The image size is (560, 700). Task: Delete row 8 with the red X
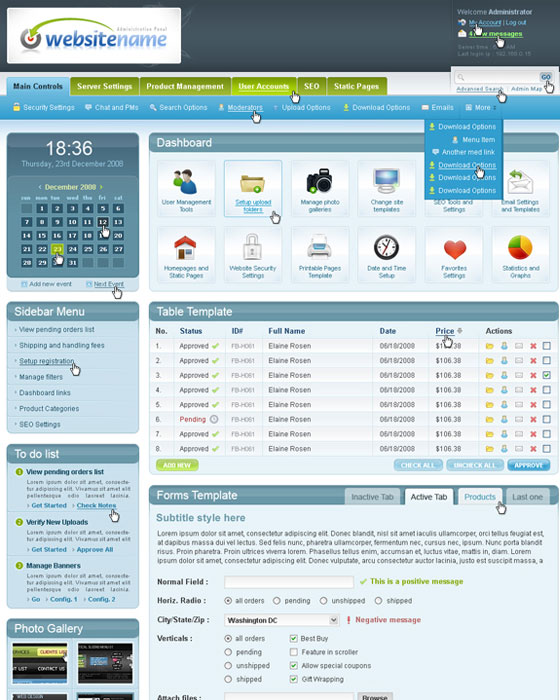(x=533, y=449)
